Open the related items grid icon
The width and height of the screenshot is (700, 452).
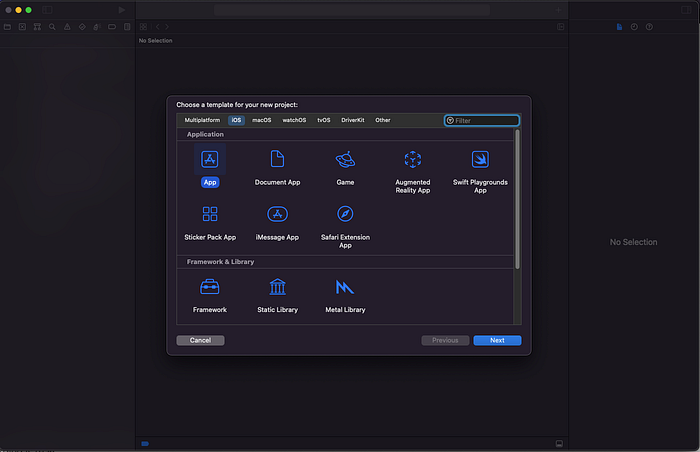(143, 27)
